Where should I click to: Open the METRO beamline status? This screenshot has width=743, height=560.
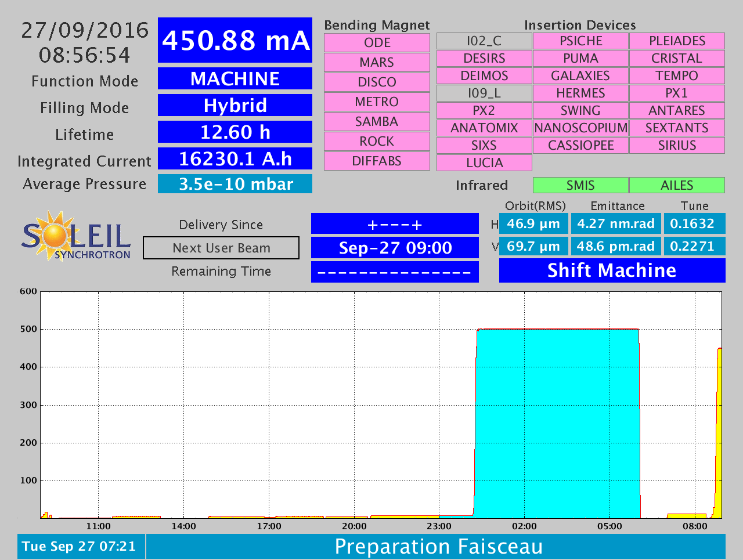point(377,102)
